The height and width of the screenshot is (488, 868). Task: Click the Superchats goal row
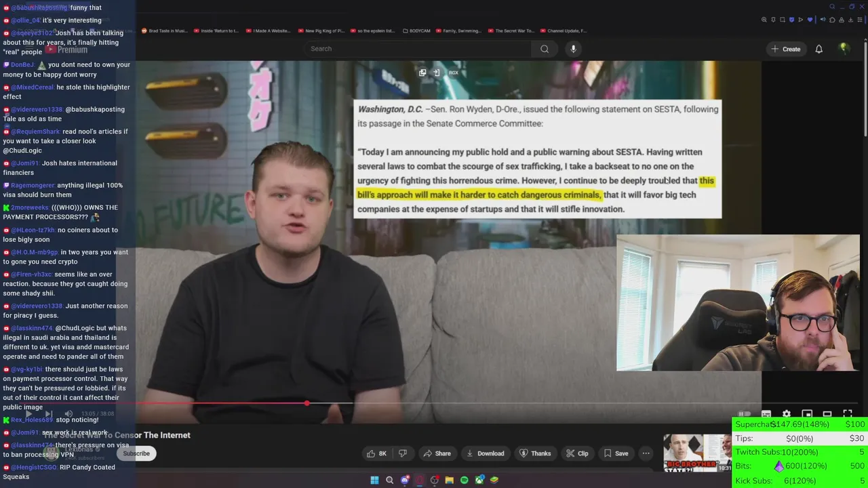(800, 424)
